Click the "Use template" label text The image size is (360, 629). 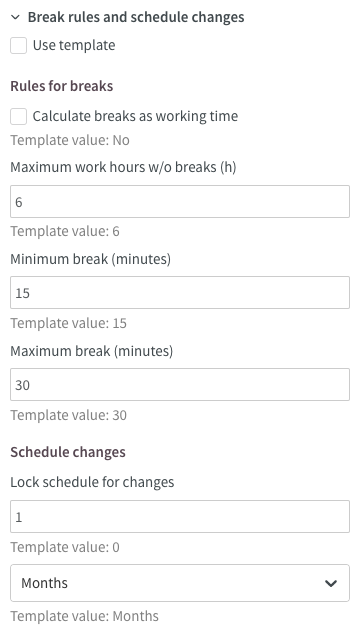click(74, 45)
